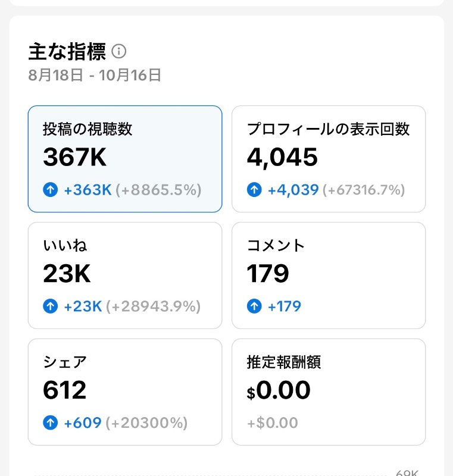Select the コメント 179 card
This screenshot has height=476, width=453.
(x=329, y=275)
